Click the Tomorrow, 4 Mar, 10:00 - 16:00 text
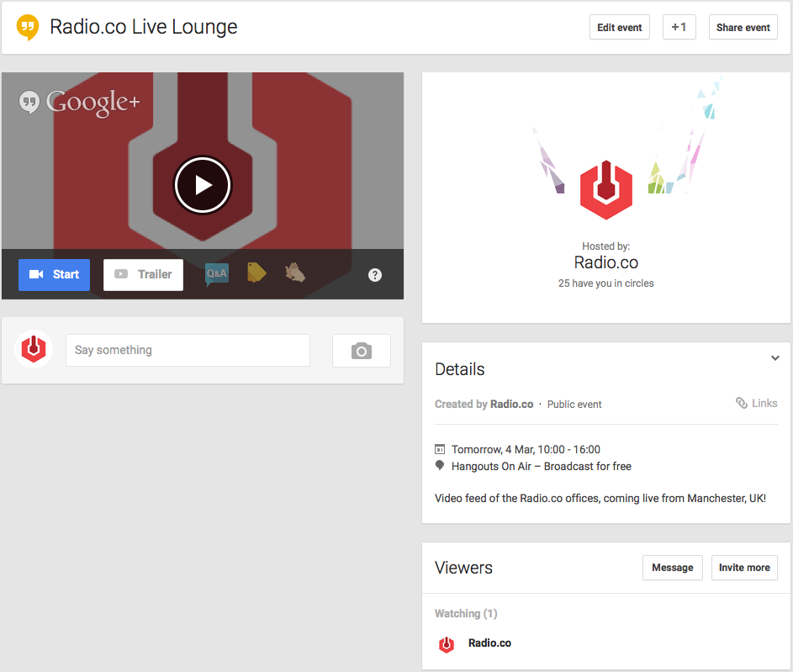793x672 pixels. [x=526, y=449]
